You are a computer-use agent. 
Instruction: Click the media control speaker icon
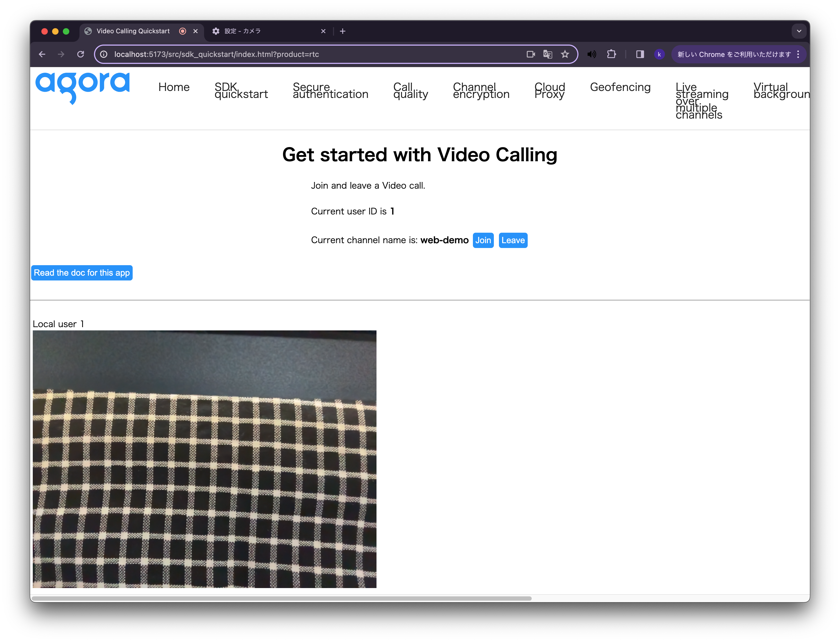592,54
